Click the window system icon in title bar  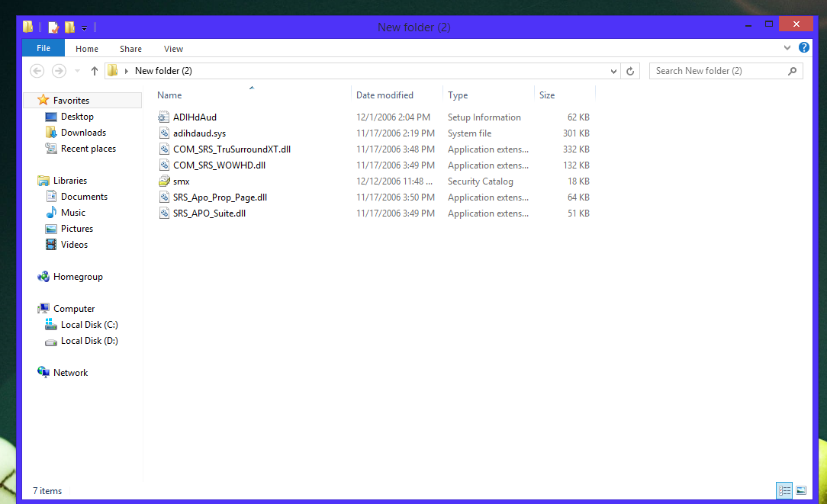pyautogui.click(x=28, y=27)
